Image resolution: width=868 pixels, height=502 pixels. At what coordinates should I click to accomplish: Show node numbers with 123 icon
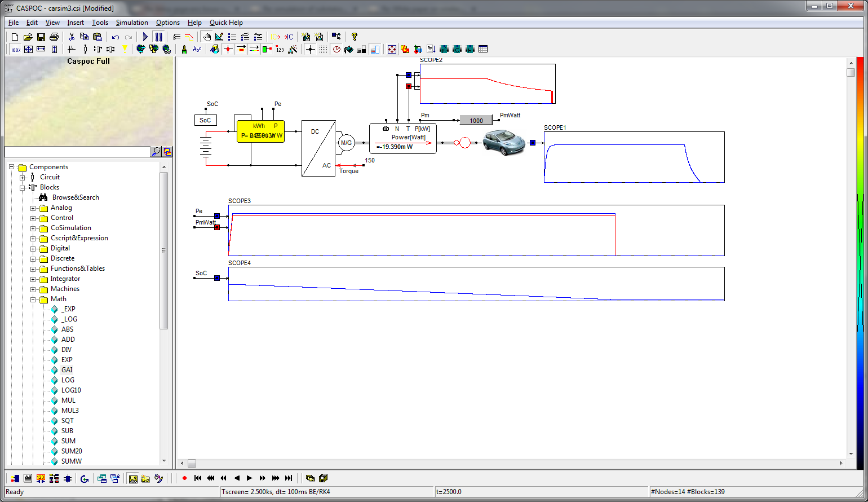[x=280, y=49]
